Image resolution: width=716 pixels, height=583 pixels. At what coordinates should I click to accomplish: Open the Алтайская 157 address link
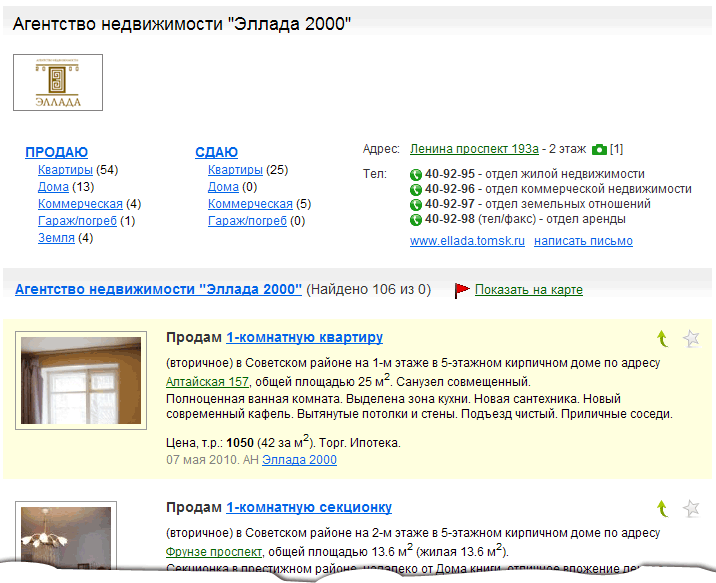(x=207, y=382)
